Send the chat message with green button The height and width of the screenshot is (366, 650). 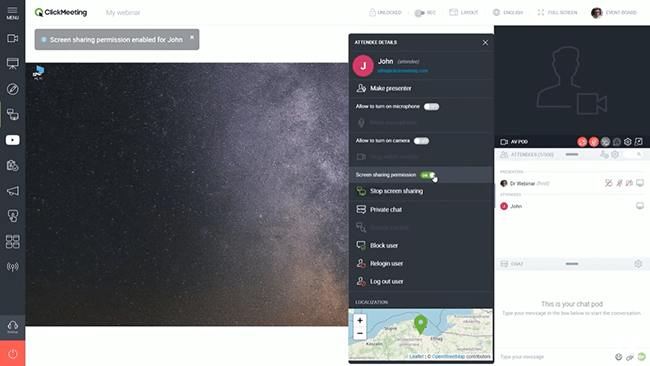coord(641,357)
